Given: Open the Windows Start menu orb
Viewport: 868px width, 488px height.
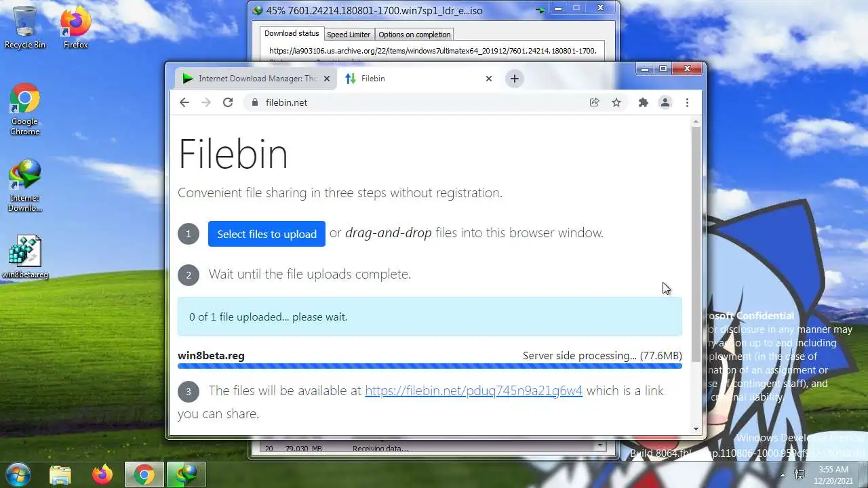Looking at the screenshot, I should tap(18, 474).
